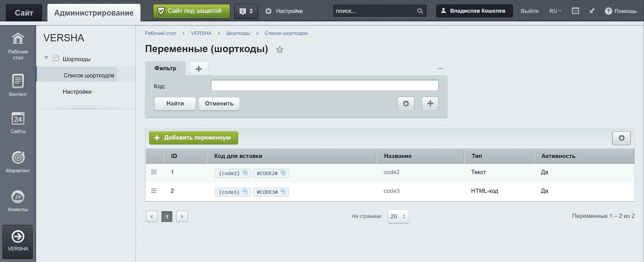Click the Выйти logout link
Image resolution: width=644 pixels, height=262 pixels.
(529, 11)
